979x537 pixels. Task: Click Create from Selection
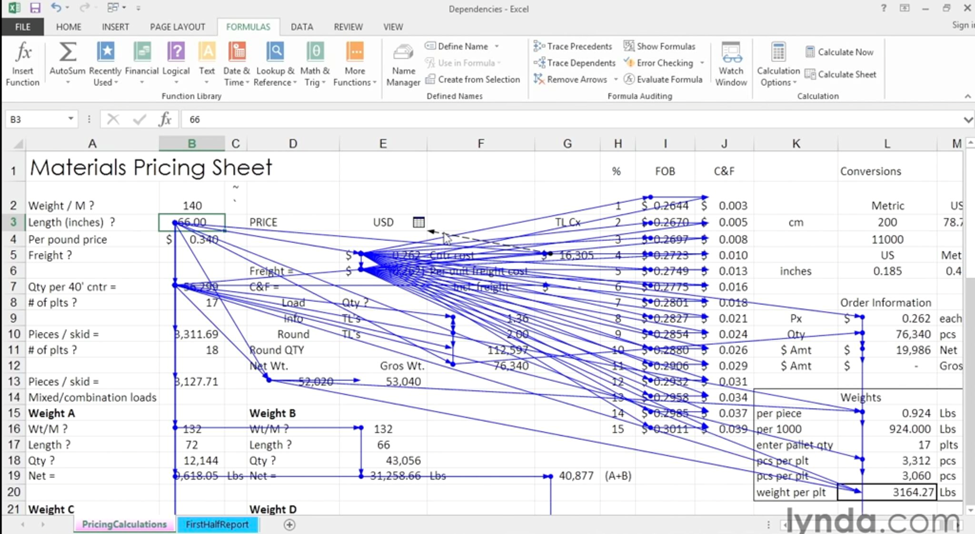click(473, 79)
